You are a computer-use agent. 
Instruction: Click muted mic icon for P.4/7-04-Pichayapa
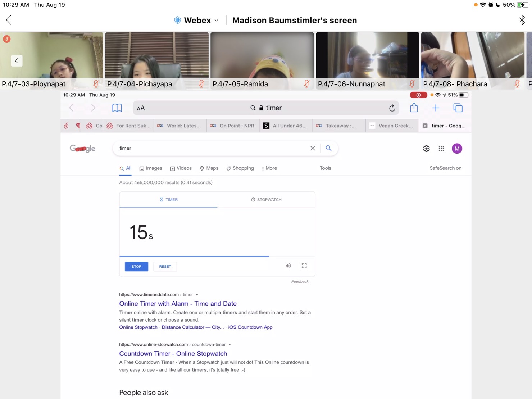(x=201, y=84)
